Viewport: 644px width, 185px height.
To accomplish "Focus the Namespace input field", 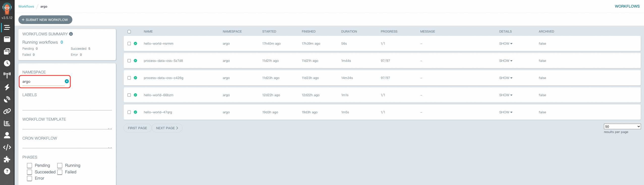I will pos(43,82).
